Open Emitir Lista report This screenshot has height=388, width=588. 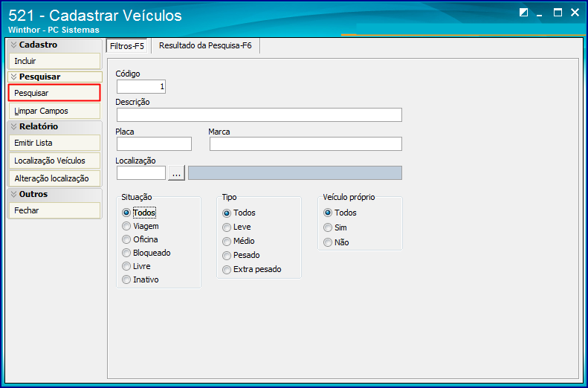(x=54, y=143)
